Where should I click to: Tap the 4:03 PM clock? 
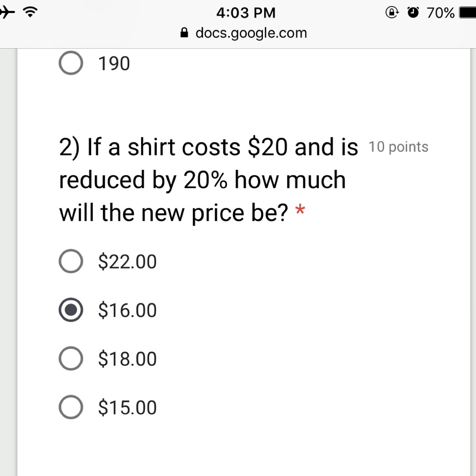pyautogui.click(x=246, y=13)
